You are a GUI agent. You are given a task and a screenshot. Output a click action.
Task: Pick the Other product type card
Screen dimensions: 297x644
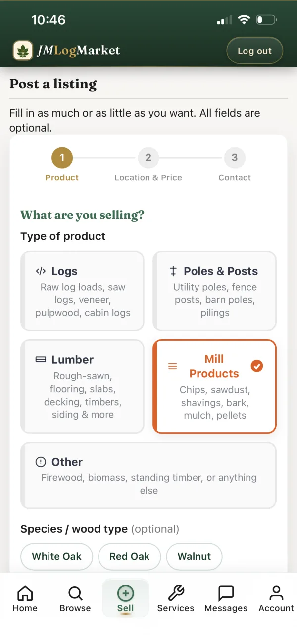tap(148, 475)
